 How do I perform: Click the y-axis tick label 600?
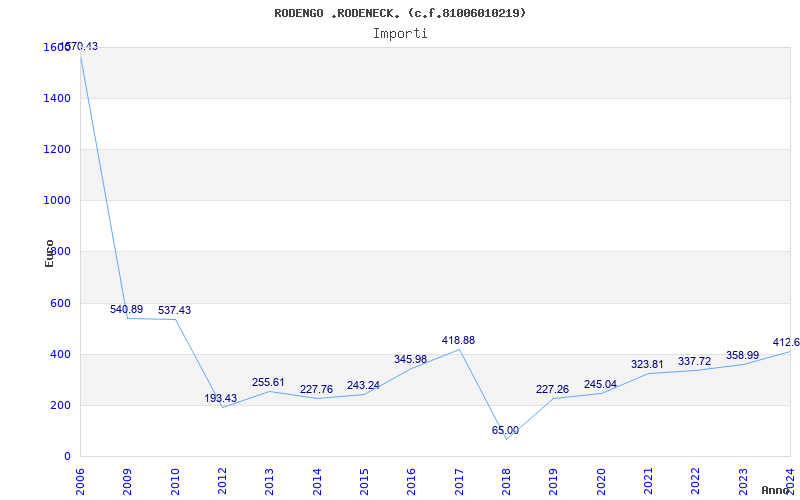coord(60,304)
